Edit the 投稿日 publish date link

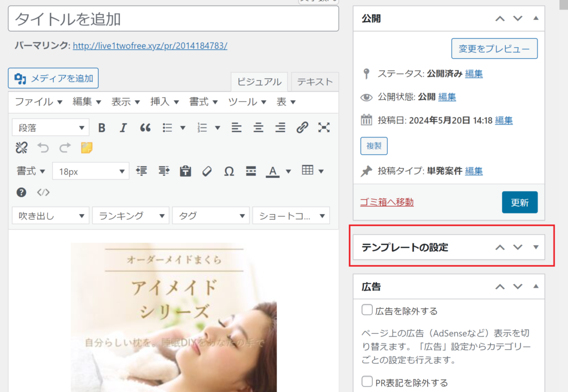click(x=504, y=120)
